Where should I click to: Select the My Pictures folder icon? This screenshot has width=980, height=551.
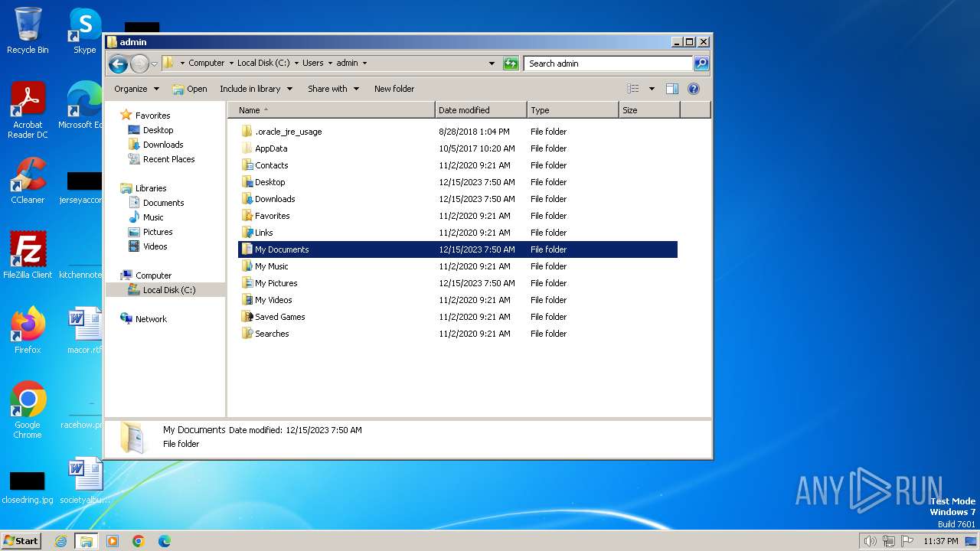pyautogui.click(x=247, y=283)
